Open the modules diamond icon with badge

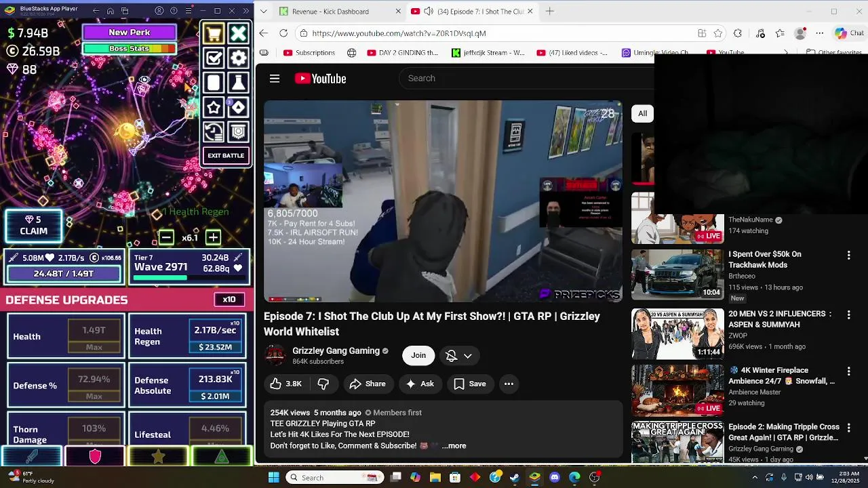coord(238,107)
